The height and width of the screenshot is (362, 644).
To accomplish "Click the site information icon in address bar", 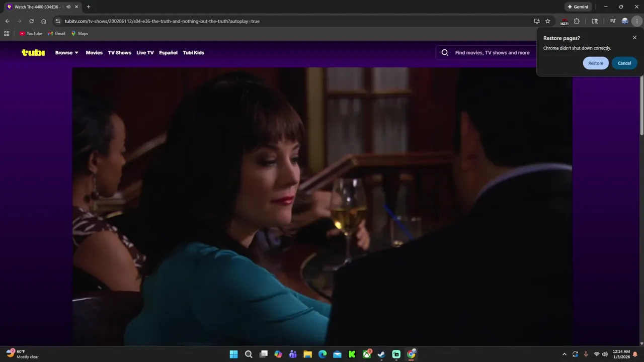I will click(x=58, y=21).
